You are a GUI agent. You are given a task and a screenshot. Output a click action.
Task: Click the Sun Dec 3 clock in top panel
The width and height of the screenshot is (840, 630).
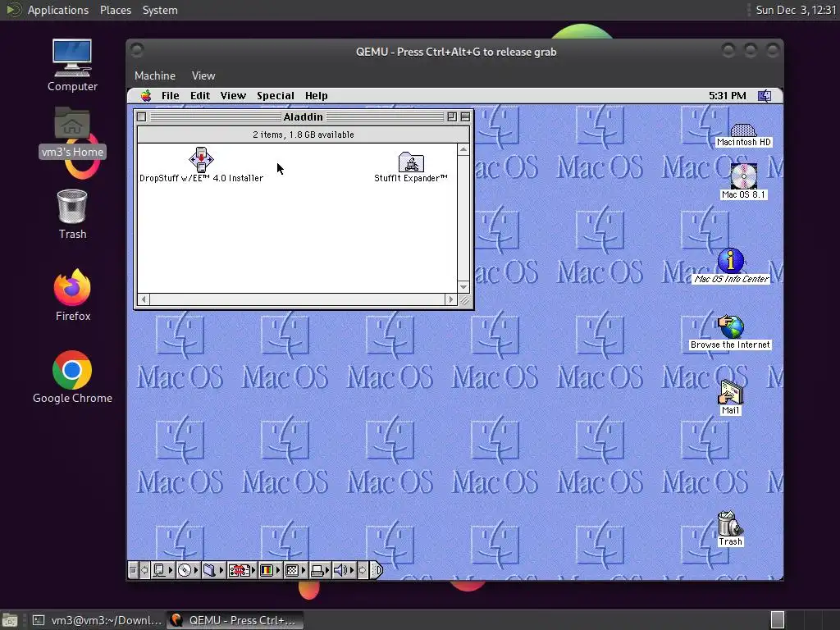tap(796, 10)
